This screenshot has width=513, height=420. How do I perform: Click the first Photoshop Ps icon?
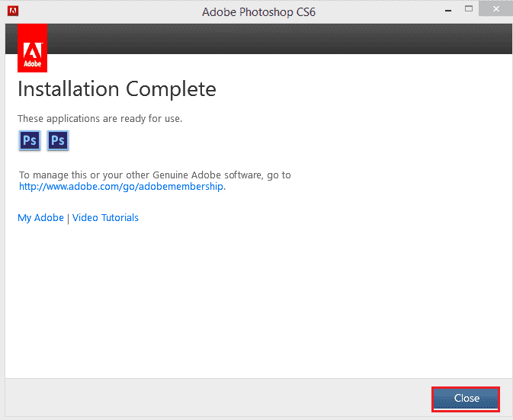30,141
